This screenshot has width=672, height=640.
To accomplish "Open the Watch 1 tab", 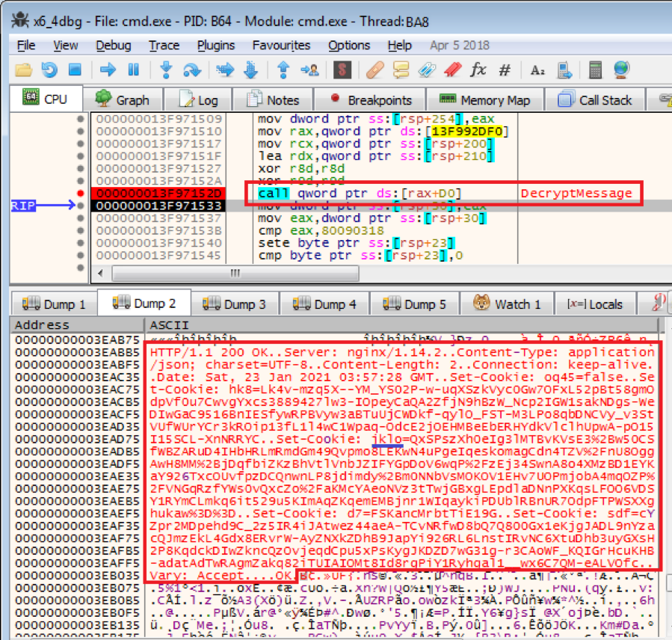I will coord(508,304).
